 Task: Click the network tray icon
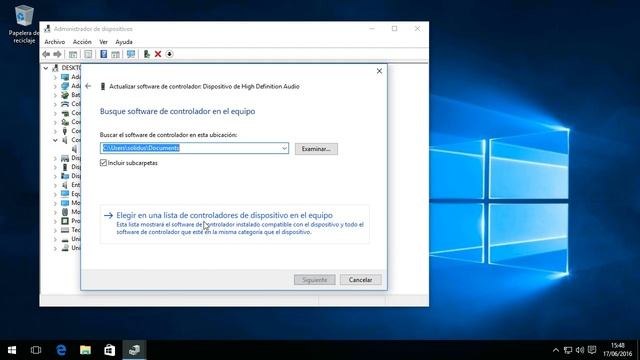pos(568,350)
